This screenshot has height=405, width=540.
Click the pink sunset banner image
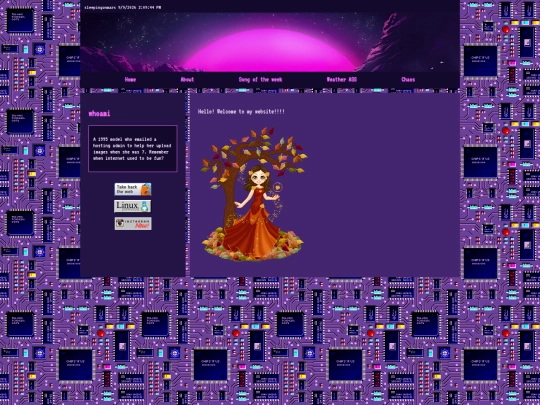pyautogui.click(x=270, y=42)
